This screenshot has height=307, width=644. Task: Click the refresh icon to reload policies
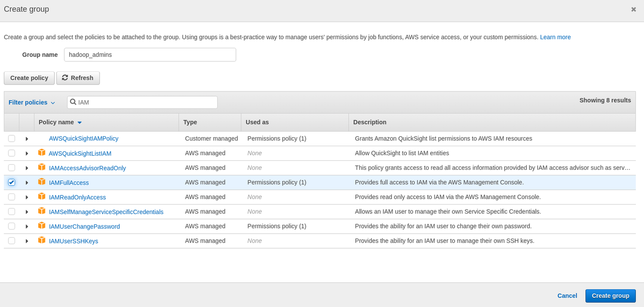(65, 78)
